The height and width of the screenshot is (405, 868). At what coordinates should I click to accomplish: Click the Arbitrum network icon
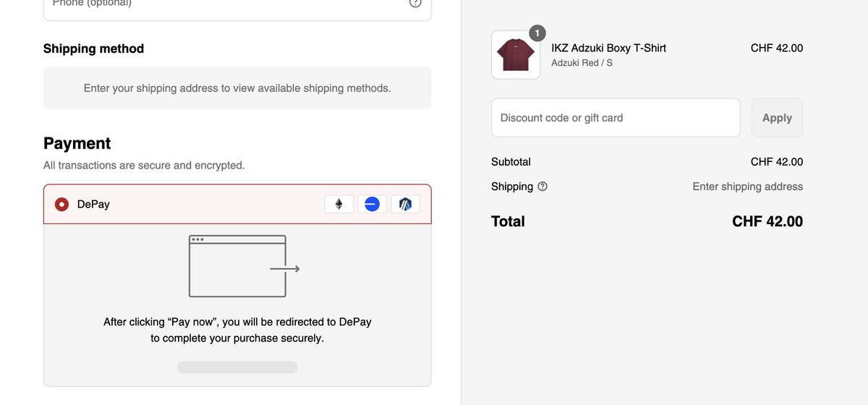(405, 204)
